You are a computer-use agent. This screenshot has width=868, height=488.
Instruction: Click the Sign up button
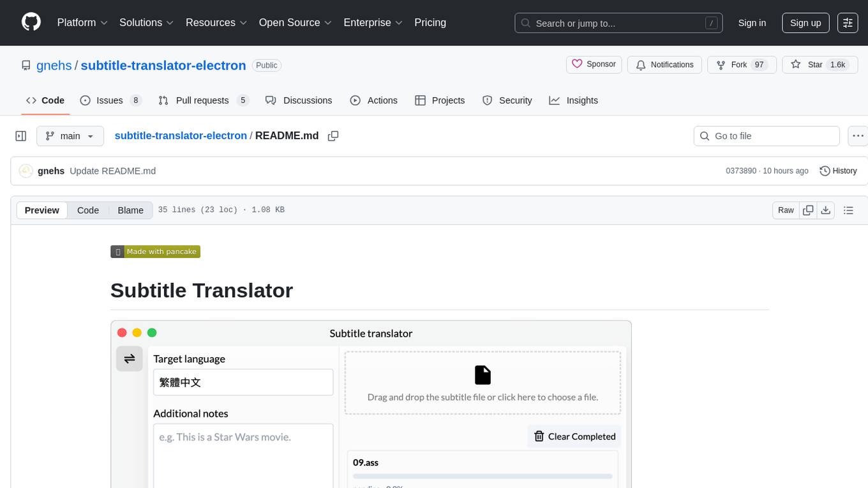click(805, 23)
